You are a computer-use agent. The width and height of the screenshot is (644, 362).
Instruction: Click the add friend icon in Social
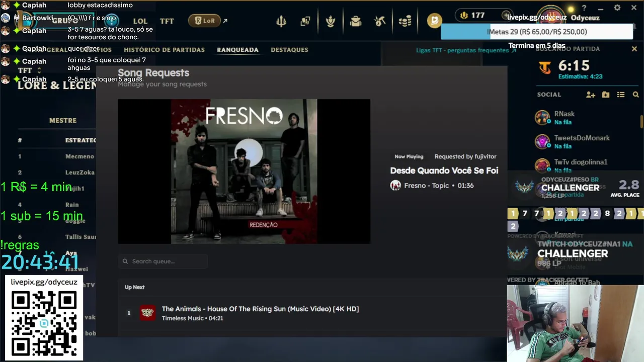(591, 95)
